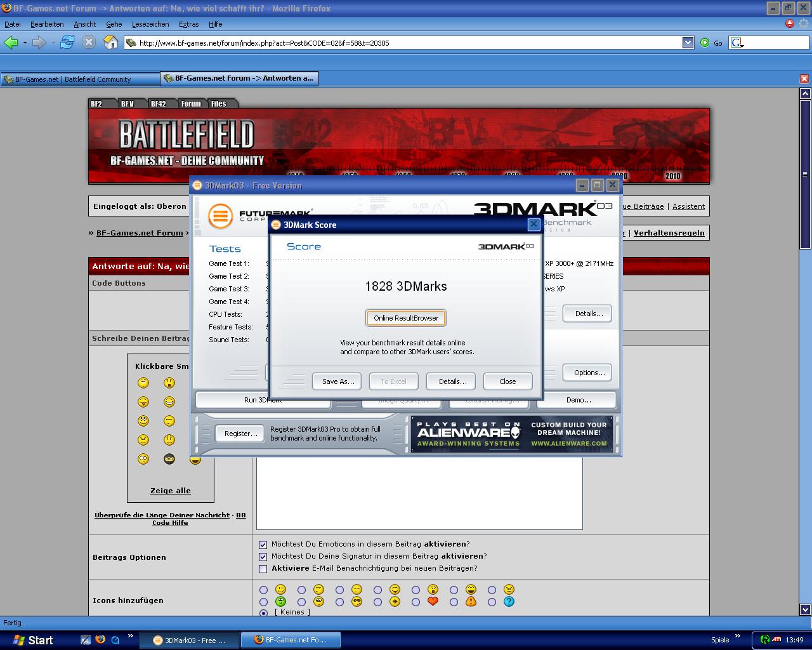Close the 3DMark Score dialog with the Close button
Image resolution: width=812 pixels, height=650 pixels.
[x=507, y=381]
